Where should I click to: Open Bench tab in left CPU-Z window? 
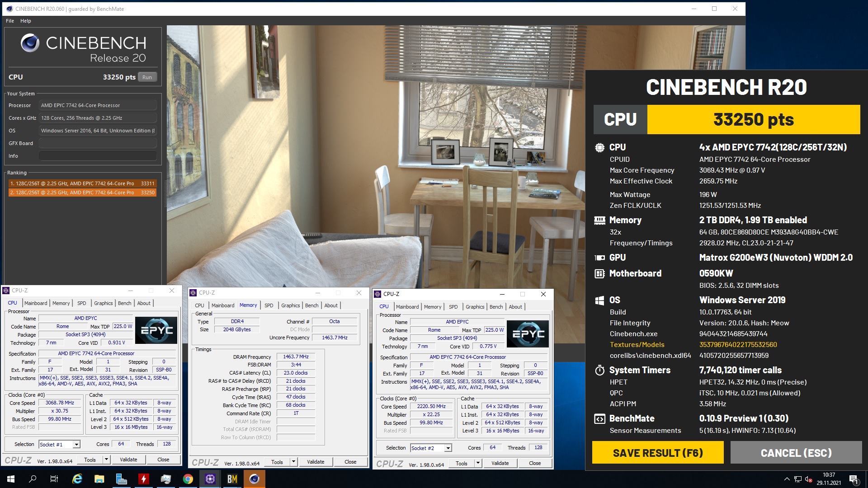125,303
